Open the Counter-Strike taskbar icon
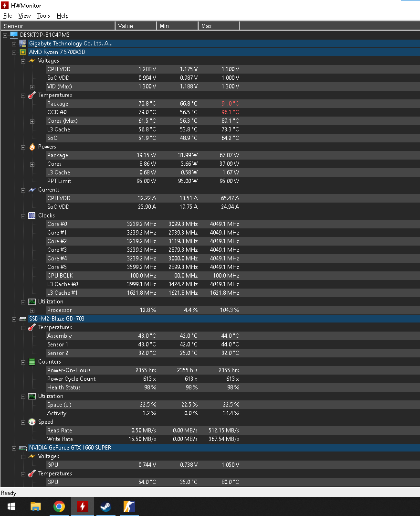 click(x=129, y=506)
